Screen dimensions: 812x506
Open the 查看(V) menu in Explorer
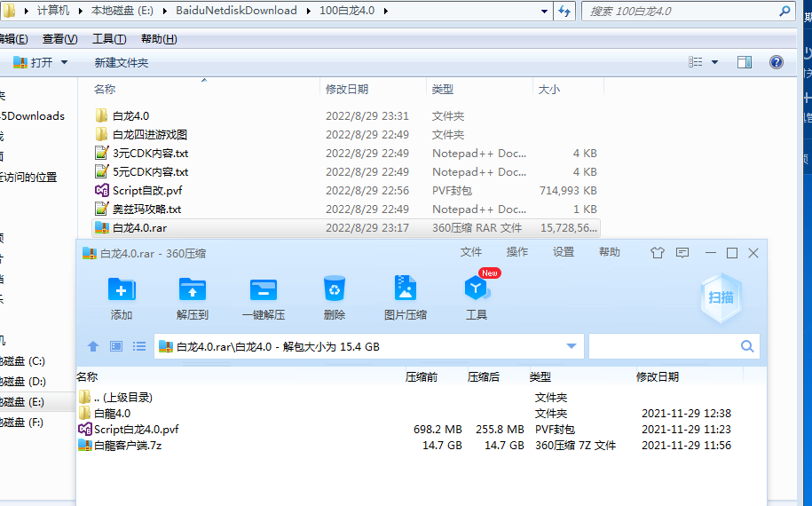(x=60, y=39)
